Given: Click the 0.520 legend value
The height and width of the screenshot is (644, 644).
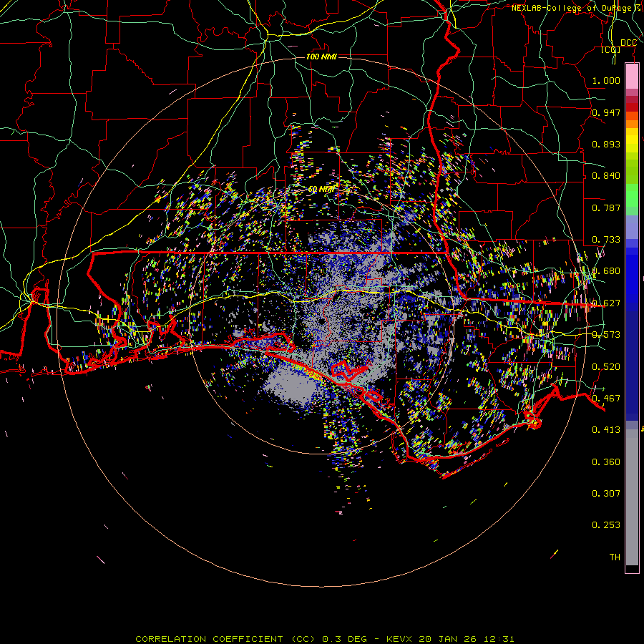Looking at the screenshot, I should click(x=606, y=366).
